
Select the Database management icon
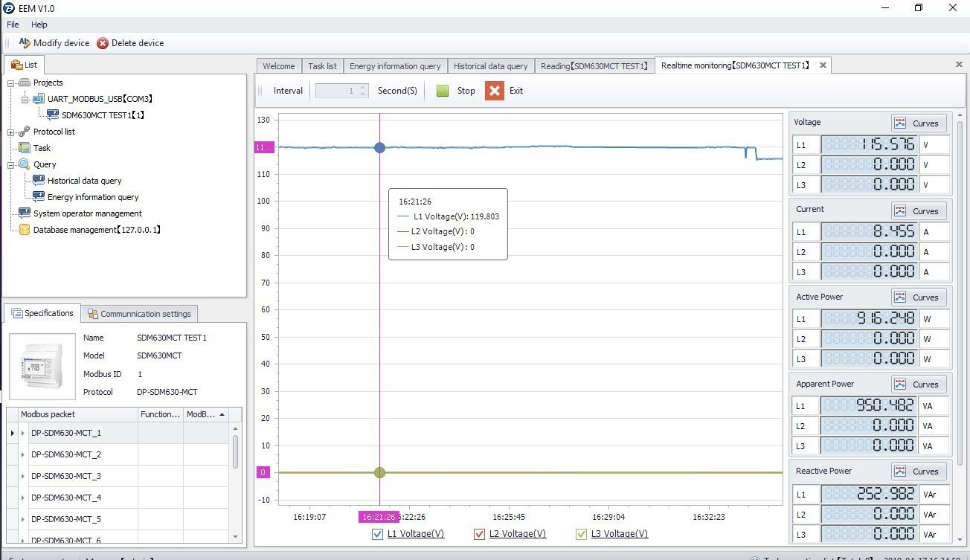(x=25, y=230)
